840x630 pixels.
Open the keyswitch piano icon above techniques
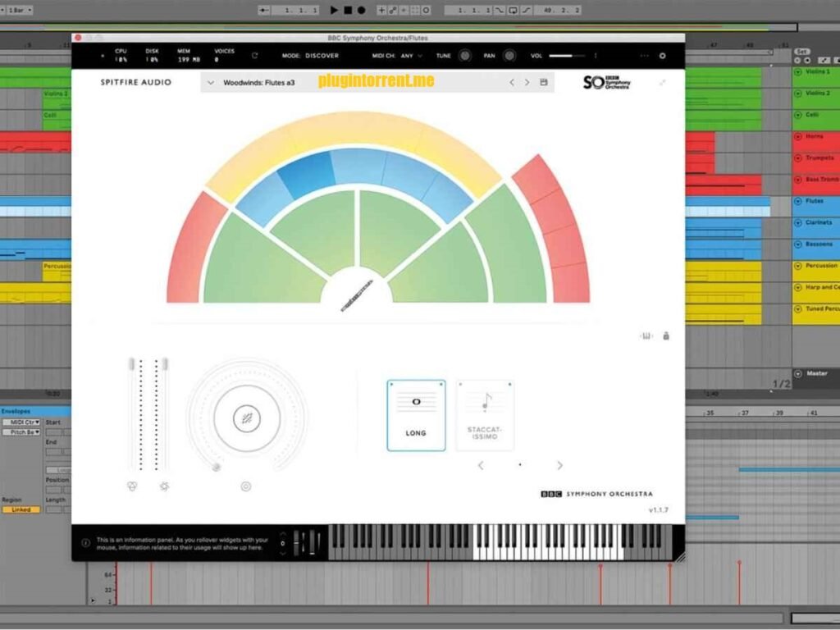click(646, 336)
